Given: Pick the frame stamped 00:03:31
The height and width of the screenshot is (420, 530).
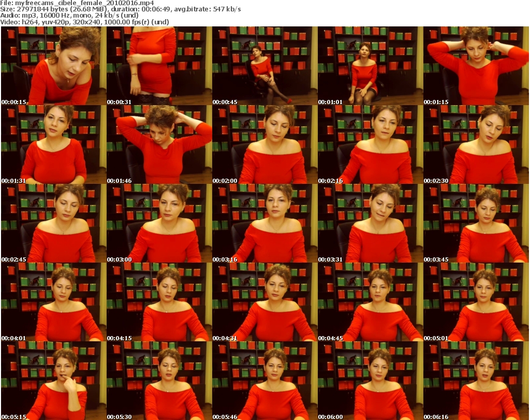Looking at the screenshot, I should coord(370,224).
